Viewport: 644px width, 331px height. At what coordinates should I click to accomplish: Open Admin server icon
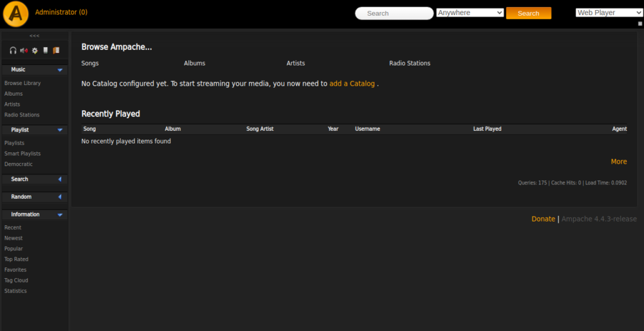tap(45, 50)
